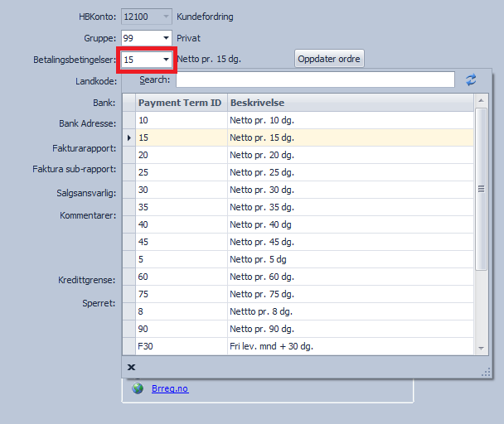Sort by the Beskrivelse column header
Image resolution: width=504 pixels, height=424 pixels.
tap(348, 103)
